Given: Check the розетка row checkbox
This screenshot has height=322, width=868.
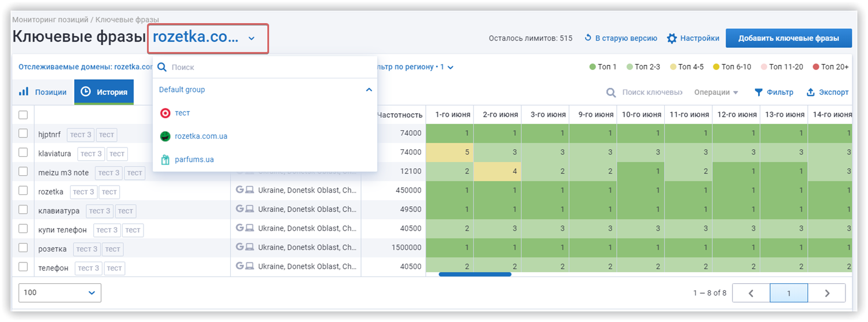Looking at the screenshot, I should pyautogui.click(x=23, y=248).
